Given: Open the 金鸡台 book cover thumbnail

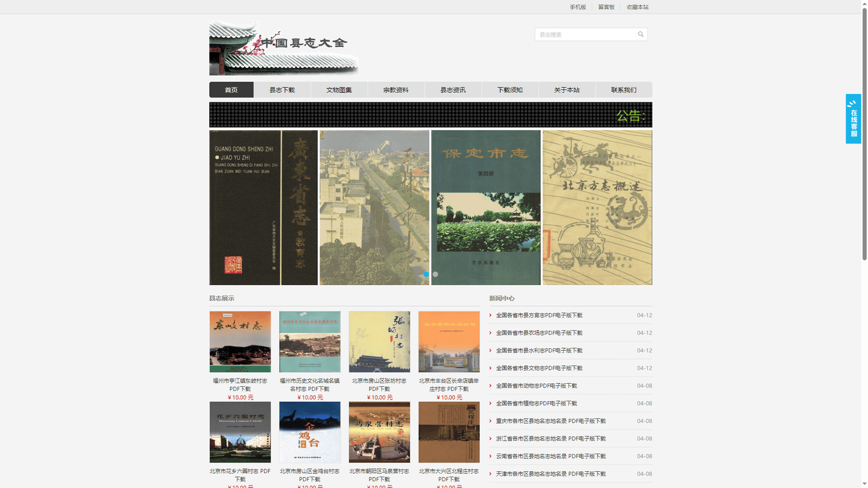Looking at the screenshot, I should pos(310,433).
